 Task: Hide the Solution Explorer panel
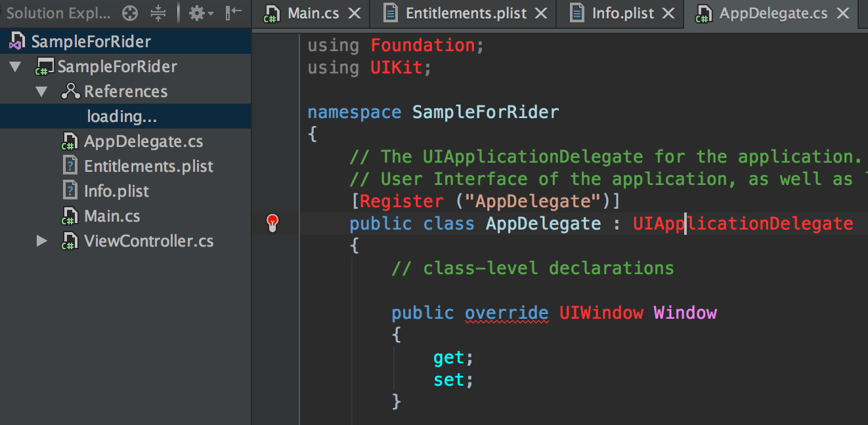[233, 13]
